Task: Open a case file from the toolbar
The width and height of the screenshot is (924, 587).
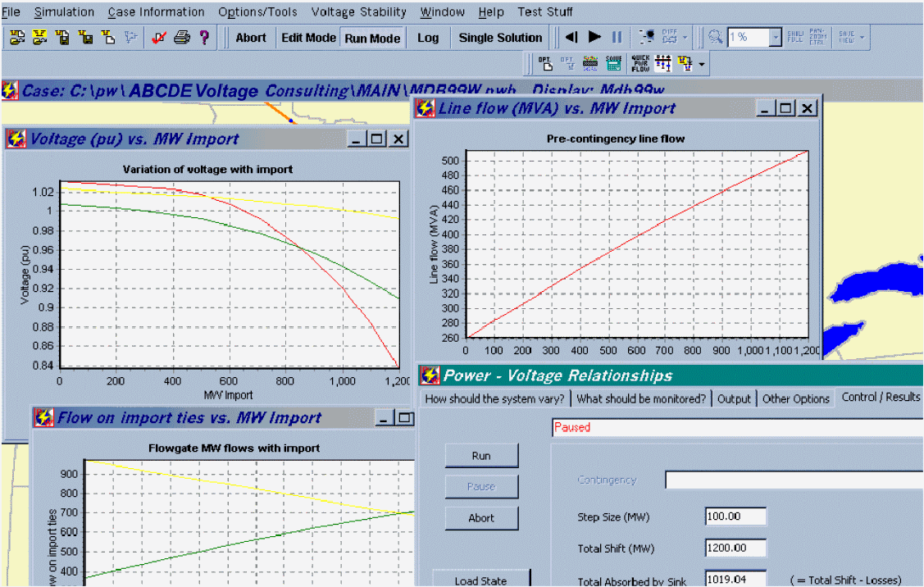Action: 16,37
